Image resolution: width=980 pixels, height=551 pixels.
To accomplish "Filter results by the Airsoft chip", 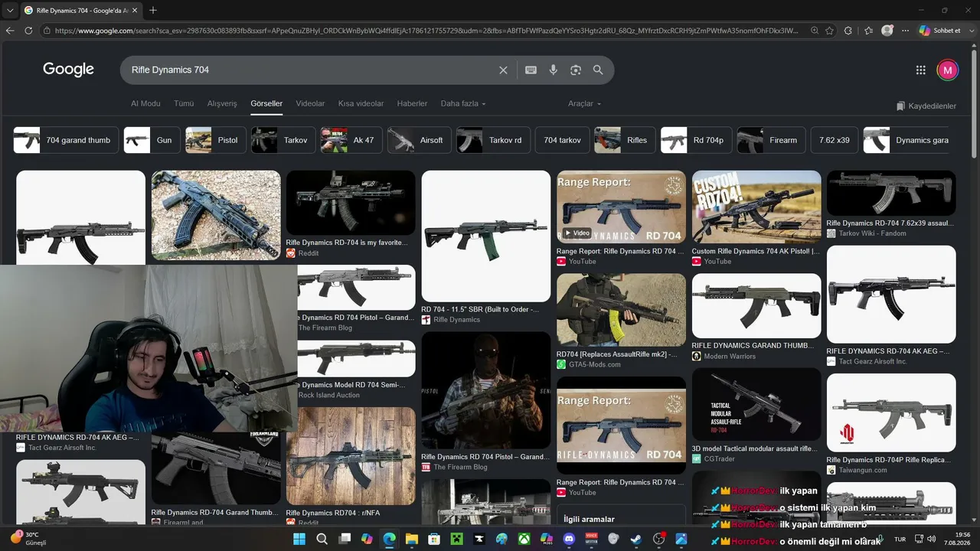I will (420, 140).
